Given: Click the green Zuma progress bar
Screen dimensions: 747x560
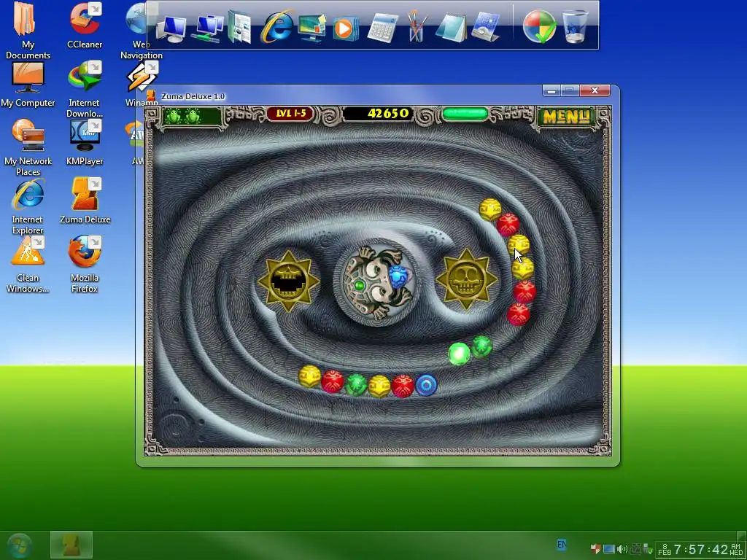Looking at the screenshot, I should (465, 114).
